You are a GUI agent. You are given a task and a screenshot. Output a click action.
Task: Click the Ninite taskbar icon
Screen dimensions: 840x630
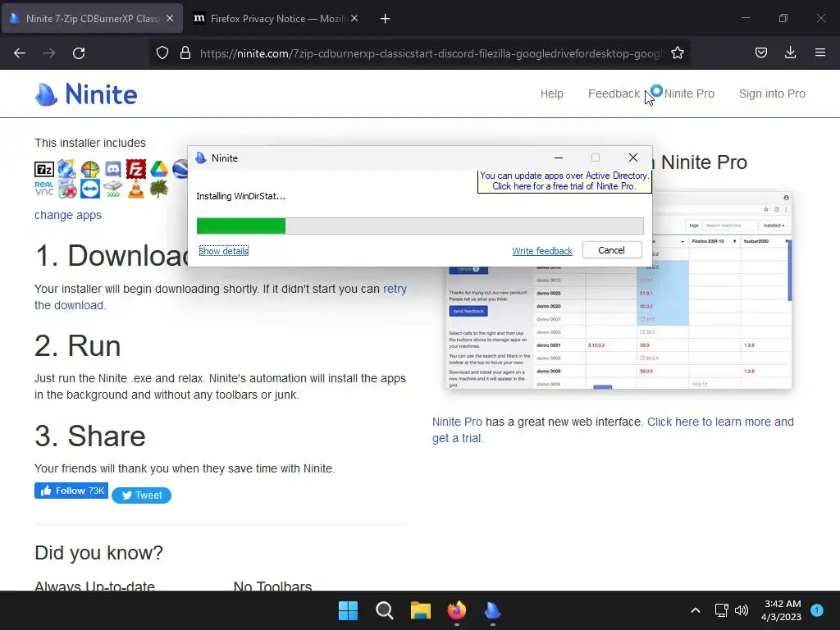pyautogui.click(x=492, y=610)
